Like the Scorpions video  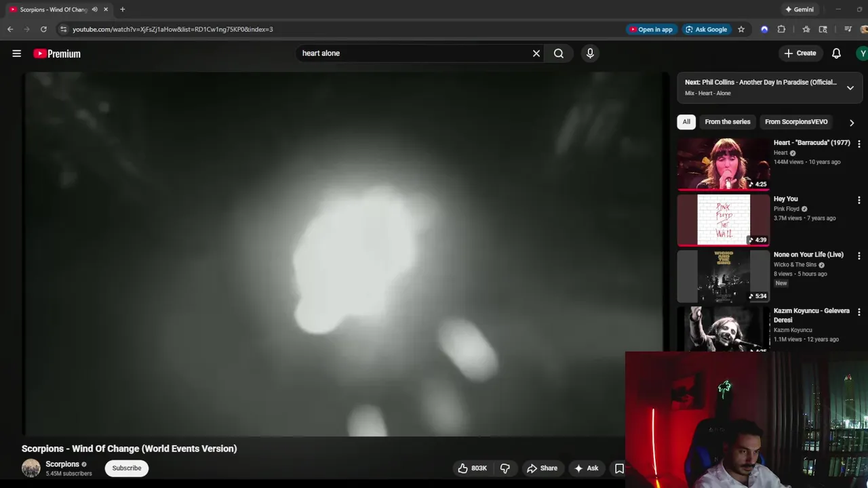(x=473, y=468)
